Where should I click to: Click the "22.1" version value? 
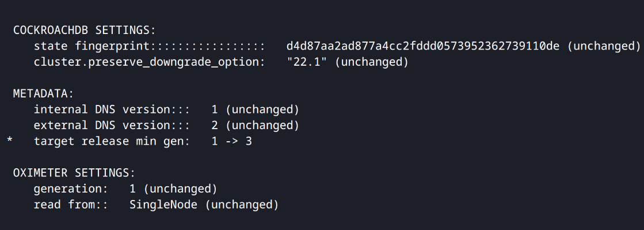point(307,62)
